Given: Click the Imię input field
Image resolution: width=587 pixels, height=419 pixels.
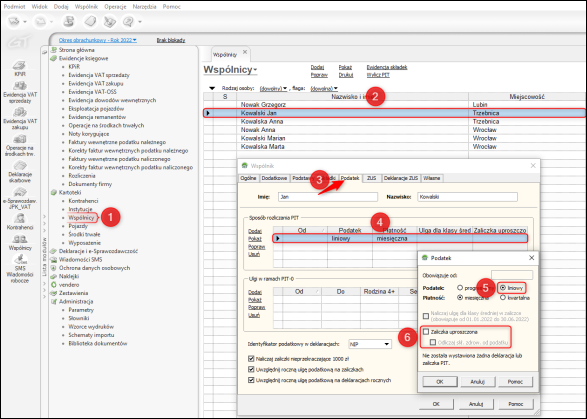Looking at the screenshot, I should tap(328, 197).
